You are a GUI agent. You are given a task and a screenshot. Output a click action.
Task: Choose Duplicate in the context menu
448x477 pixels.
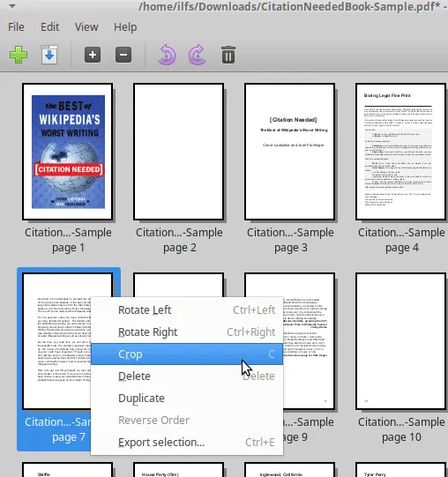coord(187,399)
